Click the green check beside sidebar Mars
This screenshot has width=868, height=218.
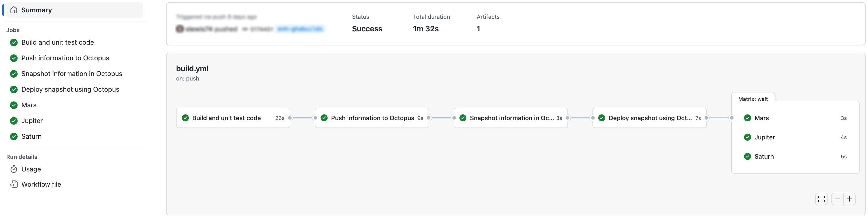coord(14,105)
